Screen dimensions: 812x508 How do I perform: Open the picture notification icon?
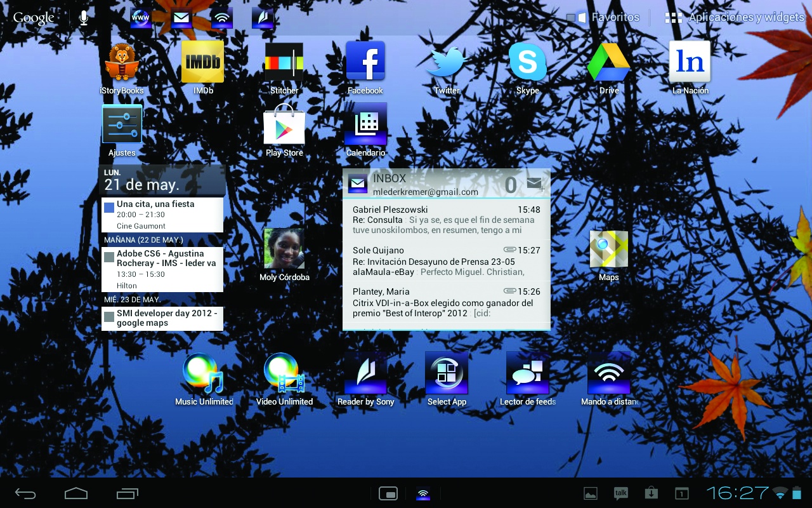click(x=591, y=493)
